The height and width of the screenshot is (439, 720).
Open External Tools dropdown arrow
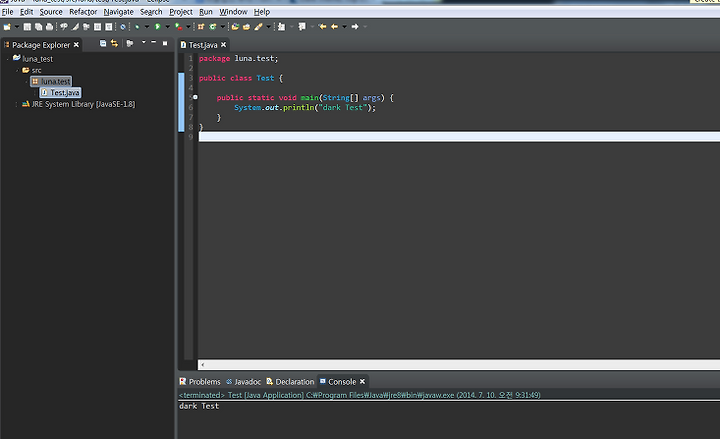[188, 27]
